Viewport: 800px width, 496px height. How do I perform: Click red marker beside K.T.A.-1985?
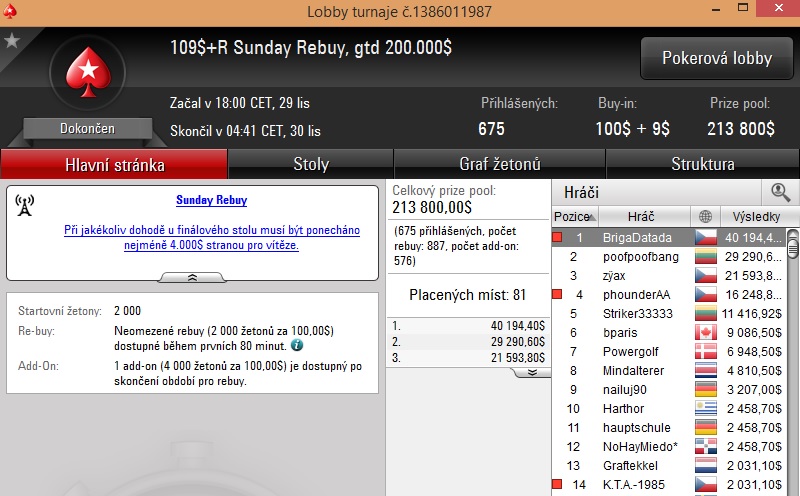click(557, 484)
